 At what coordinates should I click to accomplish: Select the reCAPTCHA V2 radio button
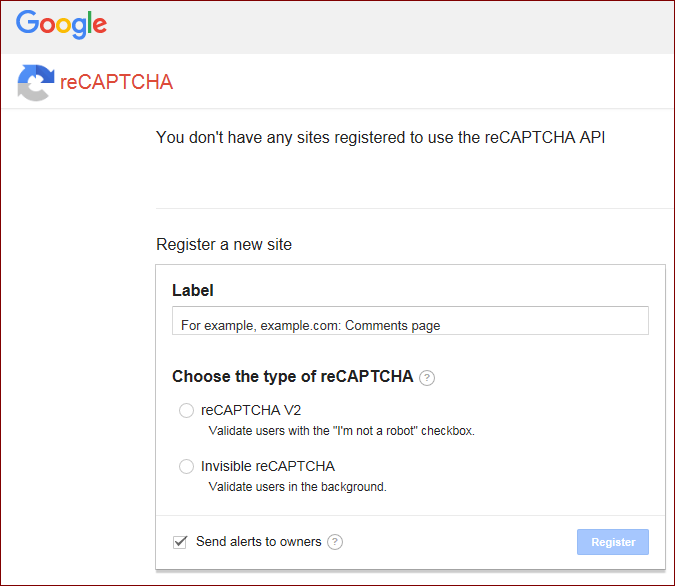tap(186, 410)
